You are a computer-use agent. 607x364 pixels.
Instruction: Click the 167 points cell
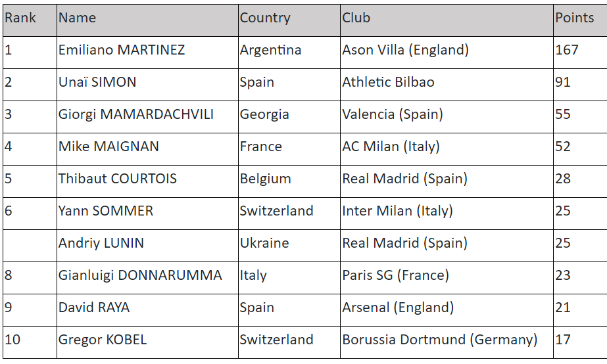pyautogui.click(x=567, y=51)
